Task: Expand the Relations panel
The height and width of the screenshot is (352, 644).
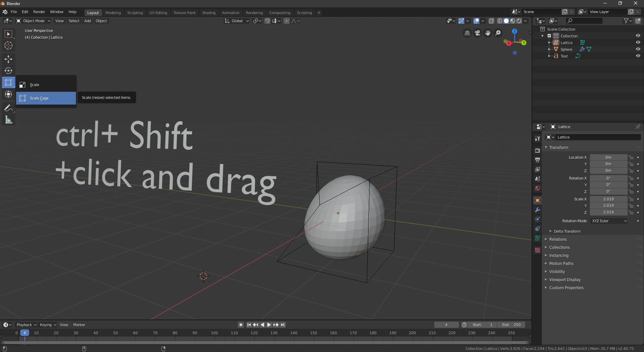Action: click(558, 239)
